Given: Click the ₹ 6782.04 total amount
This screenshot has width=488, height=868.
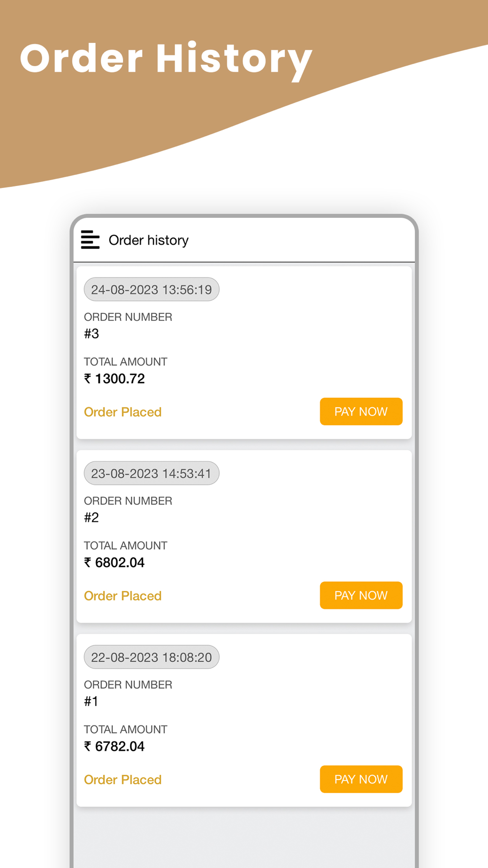Looking at the screenshot, I should (115, 746).
